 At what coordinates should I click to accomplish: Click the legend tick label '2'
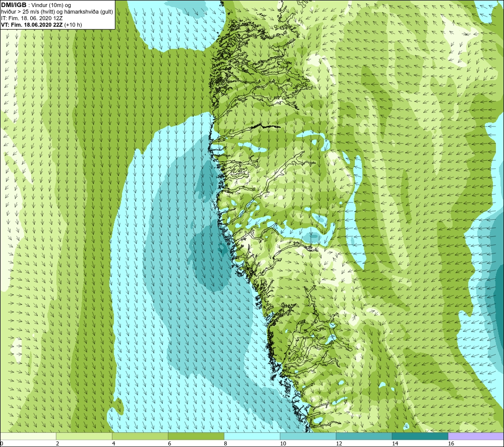coord(57,443)
